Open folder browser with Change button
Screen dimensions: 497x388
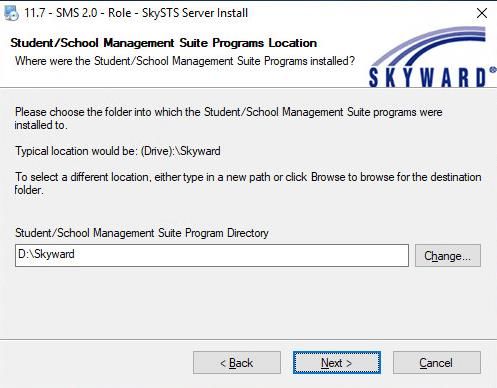(x=448, y=256)
